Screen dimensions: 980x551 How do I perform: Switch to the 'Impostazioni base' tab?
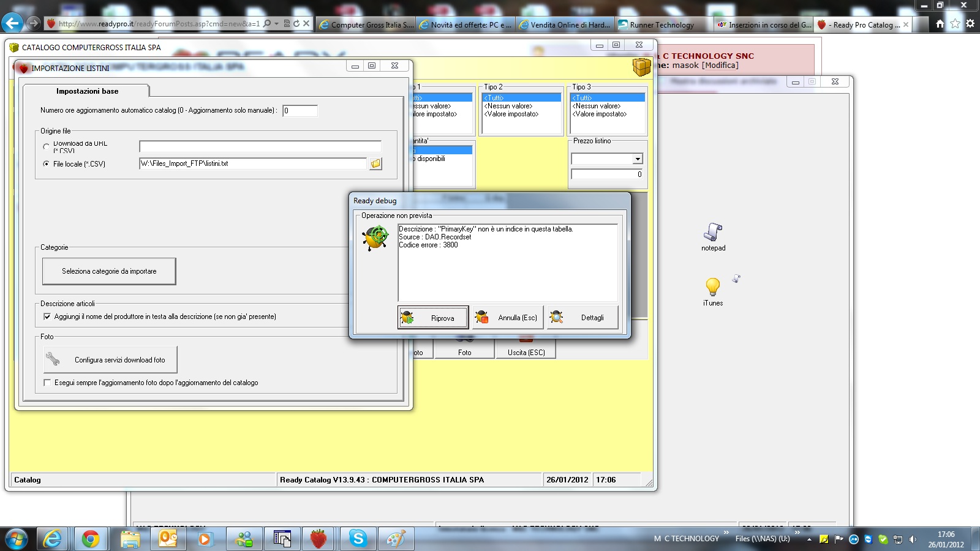(x=87, y=91)
